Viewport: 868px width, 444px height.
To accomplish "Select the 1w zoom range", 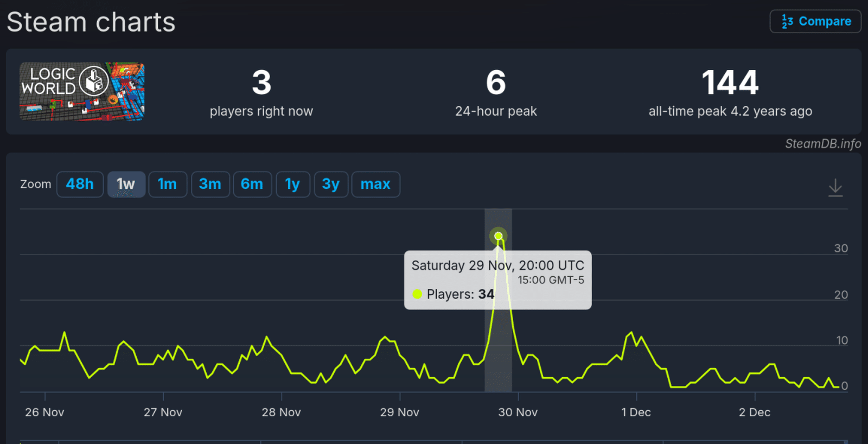I will (126, 184).
